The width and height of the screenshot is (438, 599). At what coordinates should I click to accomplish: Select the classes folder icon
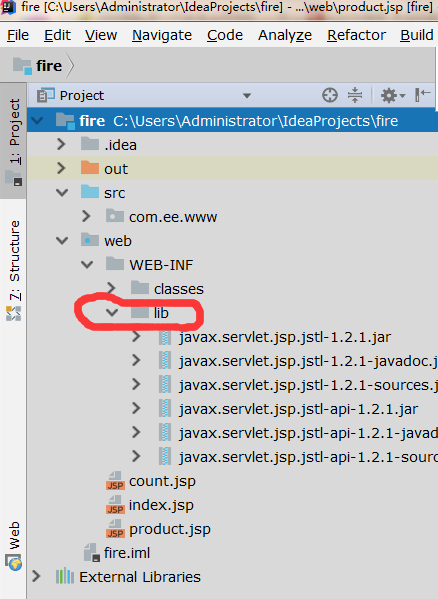click(x=140, y=288)
